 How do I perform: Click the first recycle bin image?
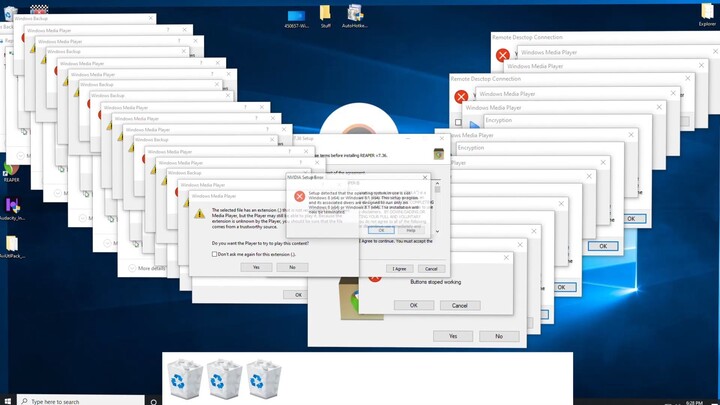(x=186, y=378)
